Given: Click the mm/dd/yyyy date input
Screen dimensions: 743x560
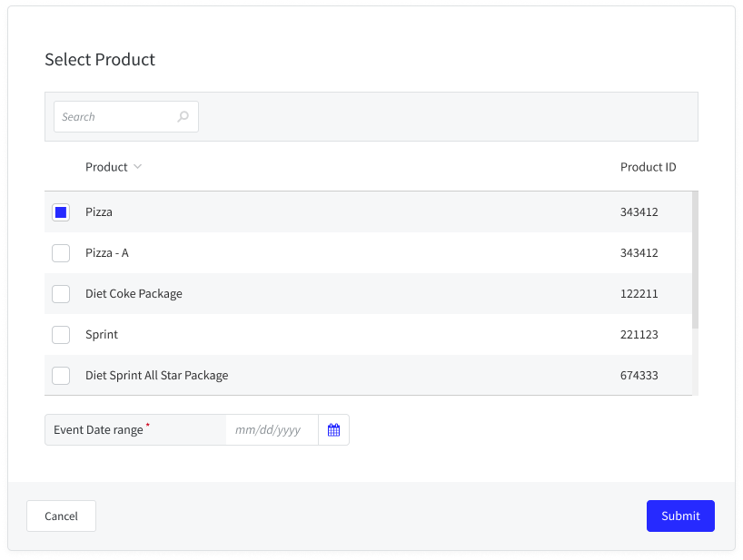Looking at the screenshot, I should click(271, 429).
